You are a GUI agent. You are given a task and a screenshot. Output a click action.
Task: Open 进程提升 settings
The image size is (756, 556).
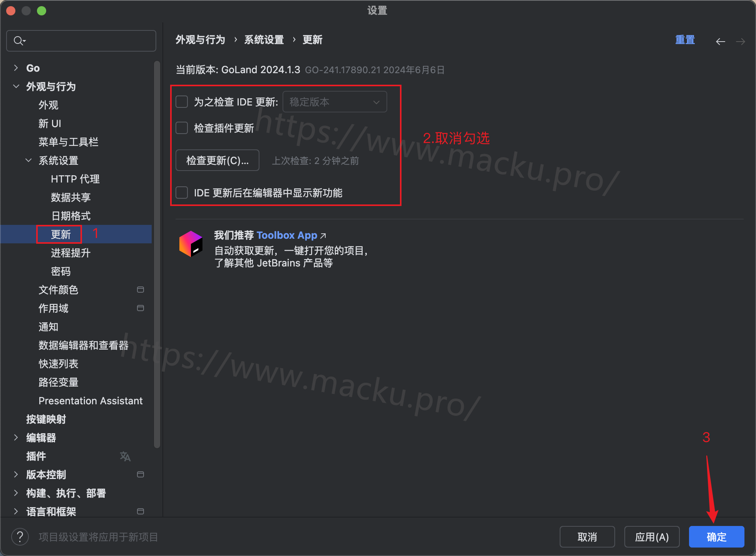coord(71,253)
